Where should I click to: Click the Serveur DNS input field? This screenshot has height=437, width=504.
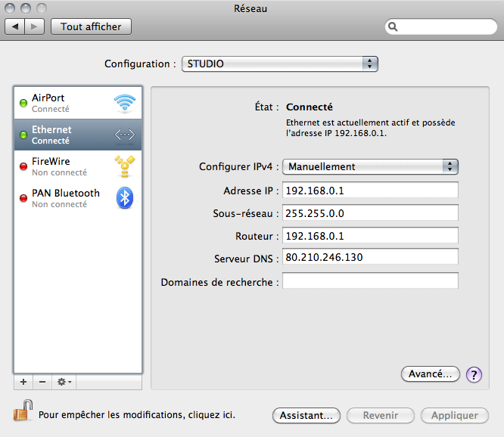click(370, 258)
